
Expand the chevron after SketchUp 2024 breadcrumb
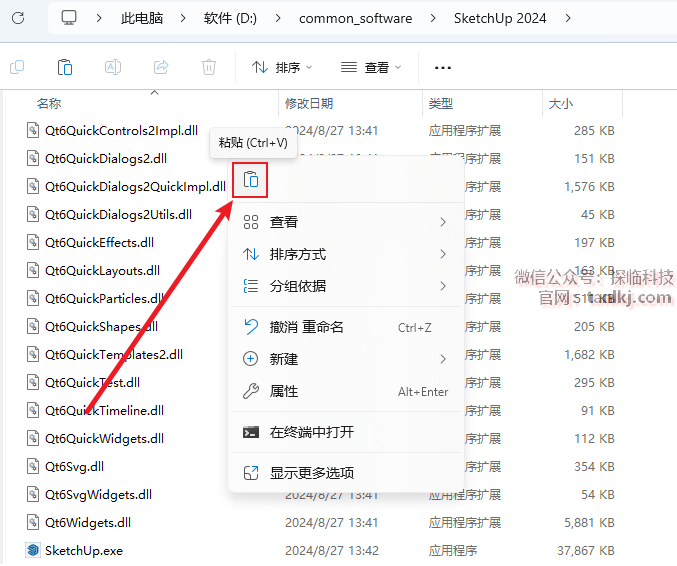coord(568,18)
